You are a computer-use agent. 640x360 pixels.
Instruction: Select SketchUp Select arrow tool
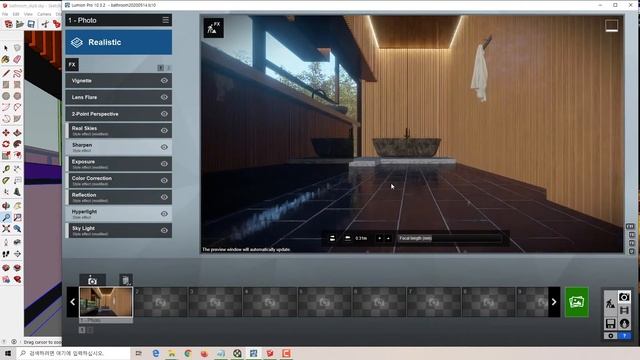(x=6, y=48)
